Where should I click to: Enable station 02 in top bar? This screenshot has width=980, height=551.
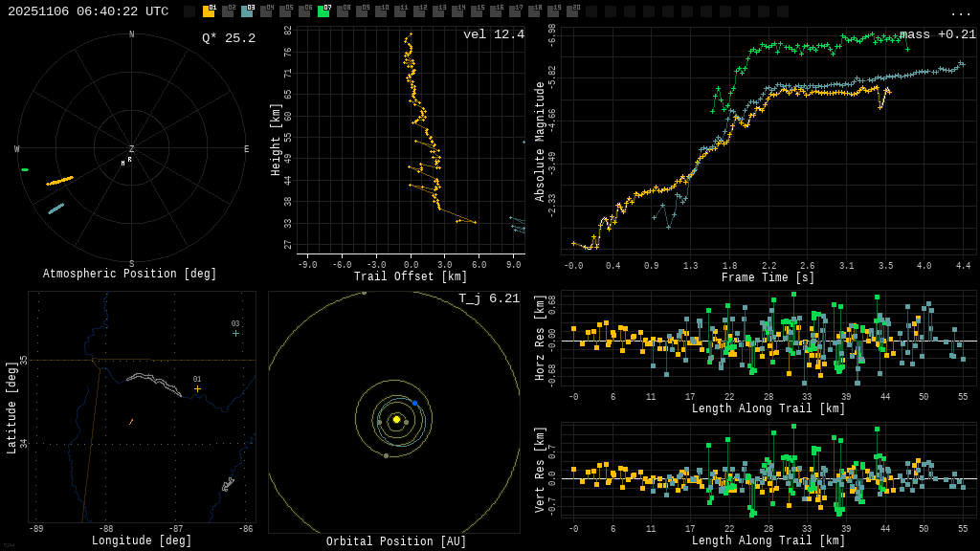(228, 11)
